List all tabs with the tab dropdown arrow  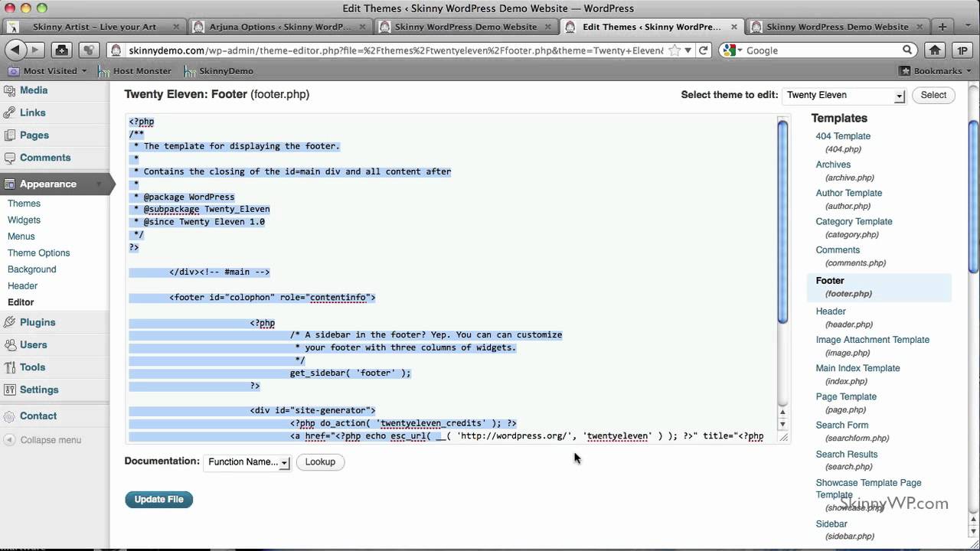[967, 27]
